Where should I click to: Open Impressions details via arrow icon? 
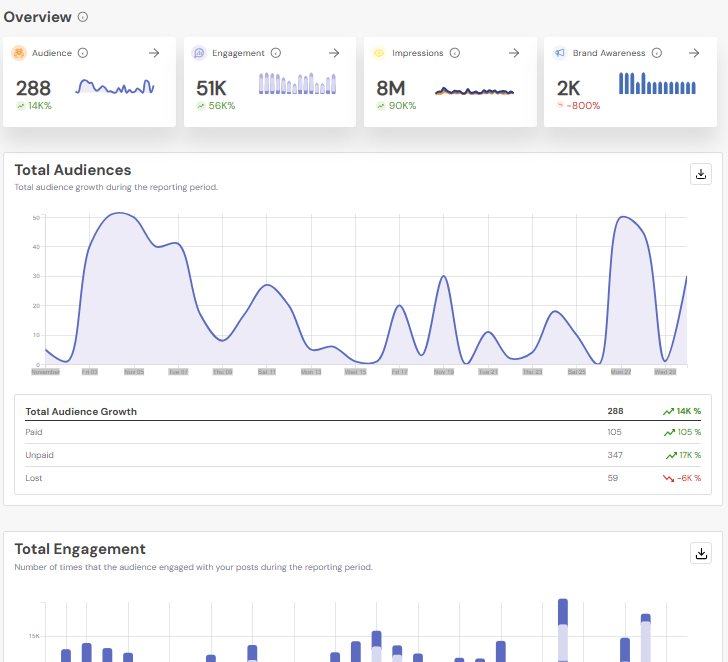[x=514, y=53]
